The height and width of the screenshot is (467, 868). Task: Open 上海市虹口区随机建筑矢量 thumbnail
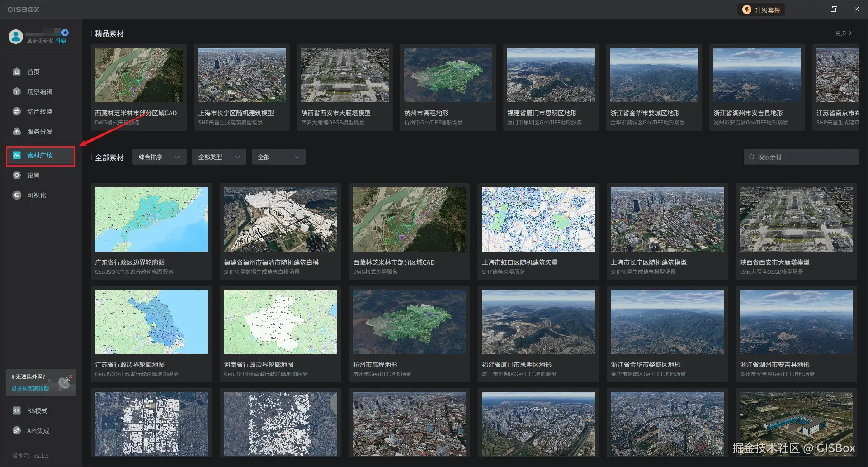click(538, 219)
